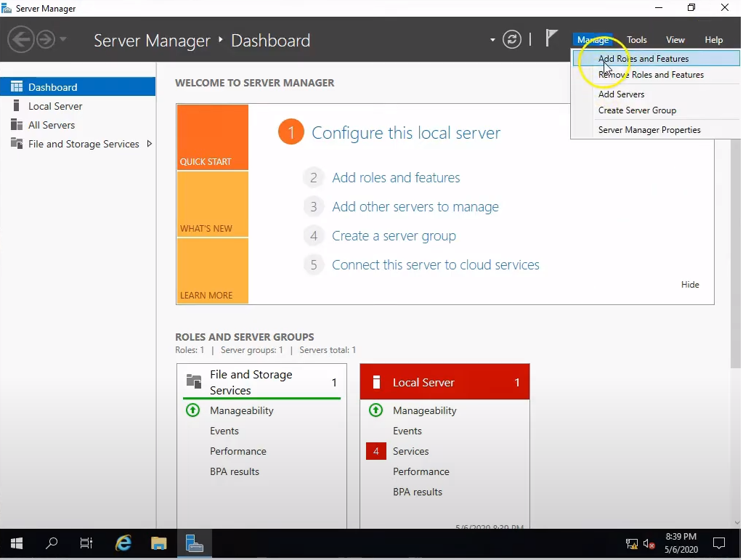Viewport: 743px width, 560px height.
Task: Open dropdown arrow left of refresh
Action: [493, 40]
